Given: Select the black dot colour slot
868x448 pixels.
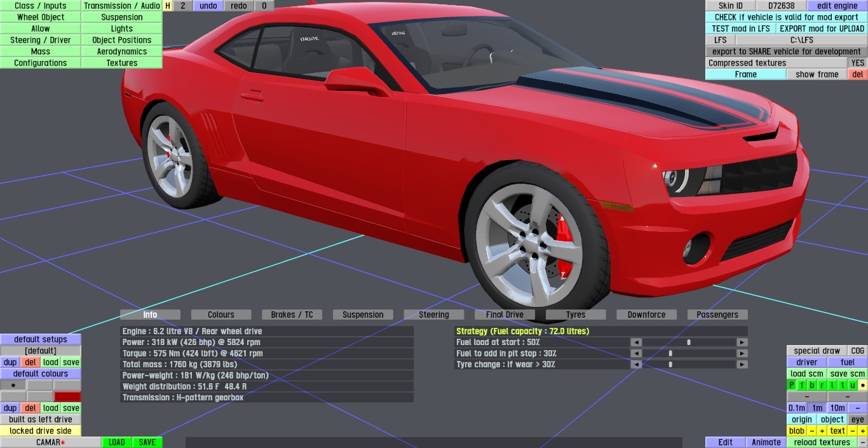Looking at the screenshot, I should click(13, 385).
